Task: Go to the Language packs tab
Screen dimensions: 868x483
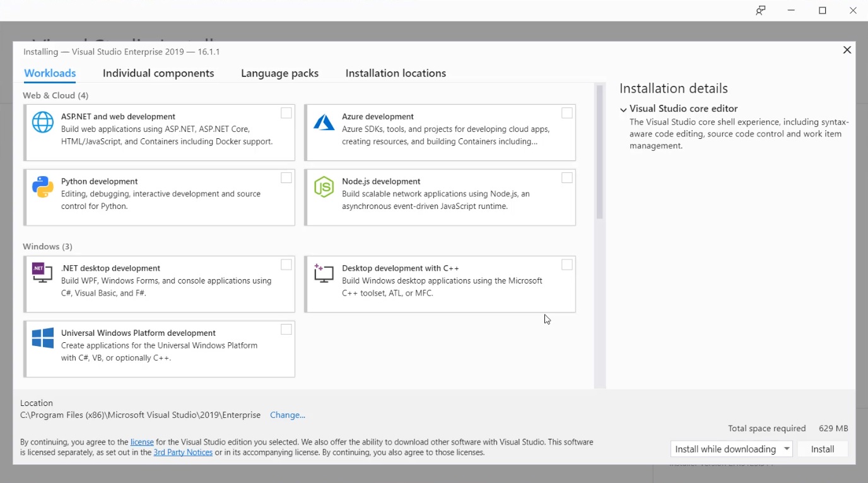Action: point(279,73)
